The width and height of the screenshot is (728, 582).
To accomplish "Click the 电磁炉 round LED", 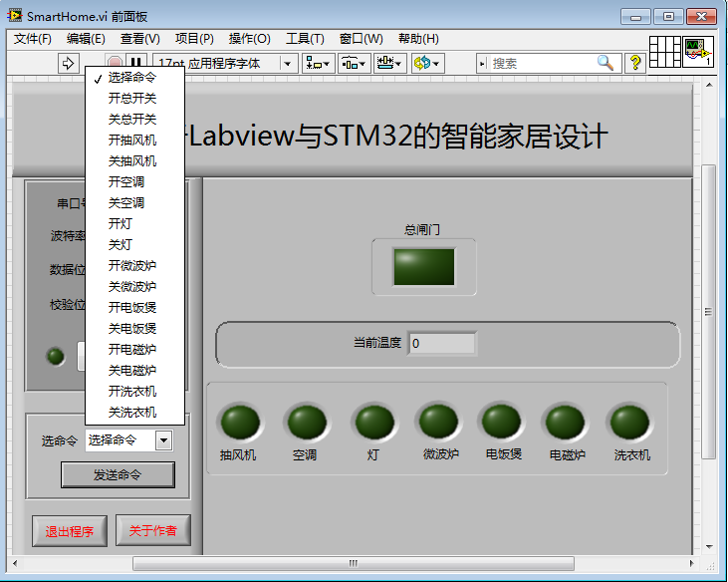I will click(x=565, y=423).
